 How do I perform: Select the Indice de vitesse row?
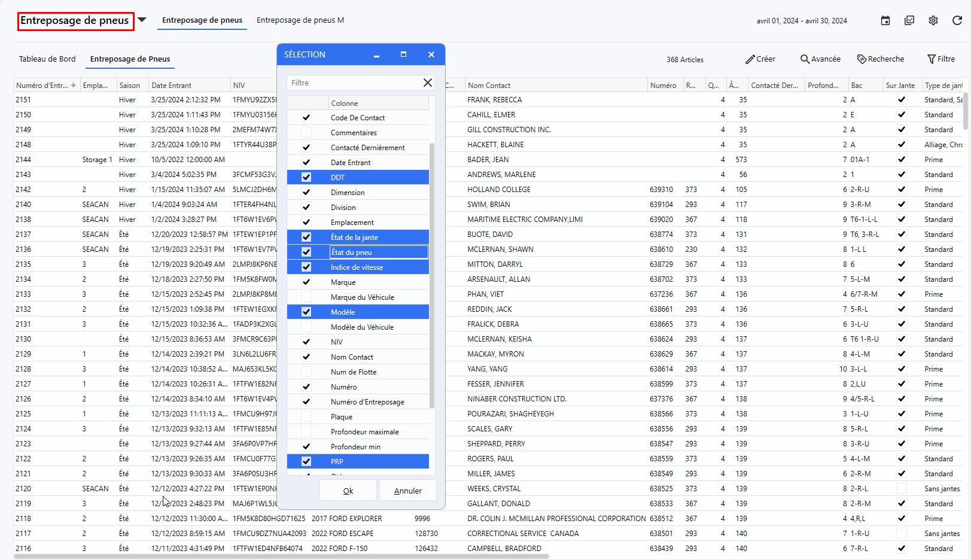click(358, 267)
